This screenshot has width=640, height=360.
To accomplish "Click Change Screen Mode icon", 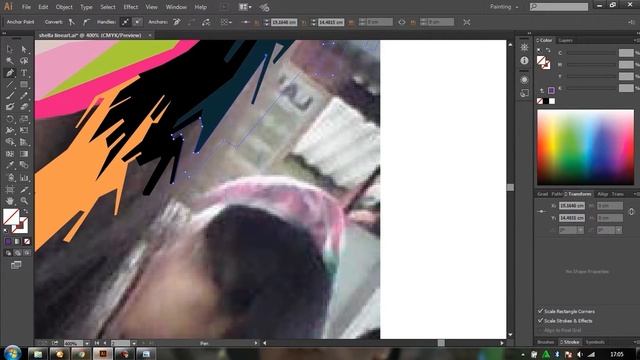I will [16, 265].
